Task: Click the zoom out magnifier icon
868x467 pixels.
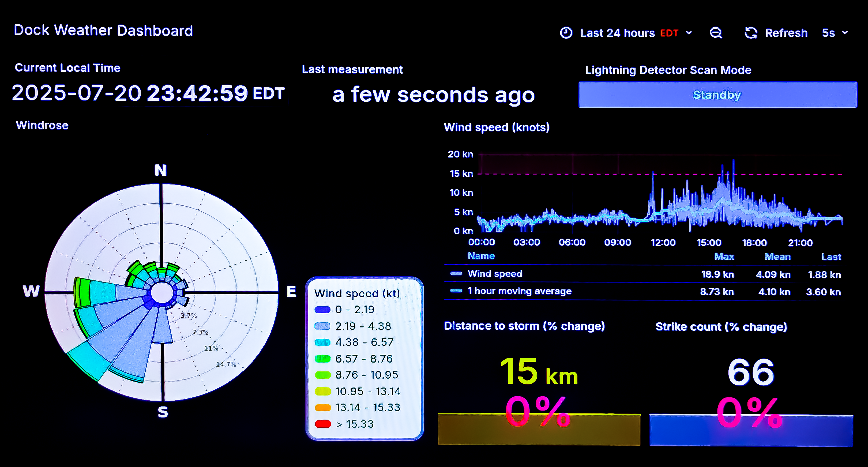Action: [x=716, y=33]
